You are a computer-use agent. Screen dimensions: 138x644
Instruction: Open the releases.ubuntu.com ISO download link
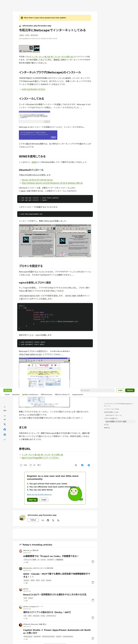coord(52,183)
